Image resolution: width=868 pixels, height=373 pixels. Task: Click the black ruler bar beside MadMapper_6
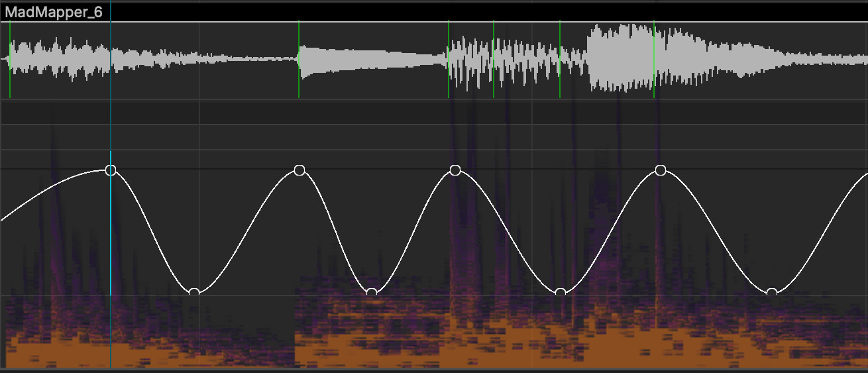464,13
